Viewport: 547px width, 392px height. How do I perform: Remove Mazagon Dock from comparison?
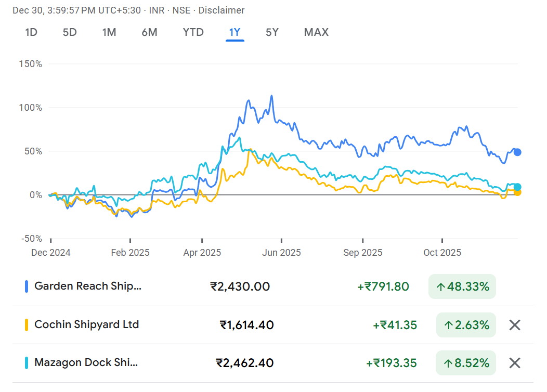point(514,363)
